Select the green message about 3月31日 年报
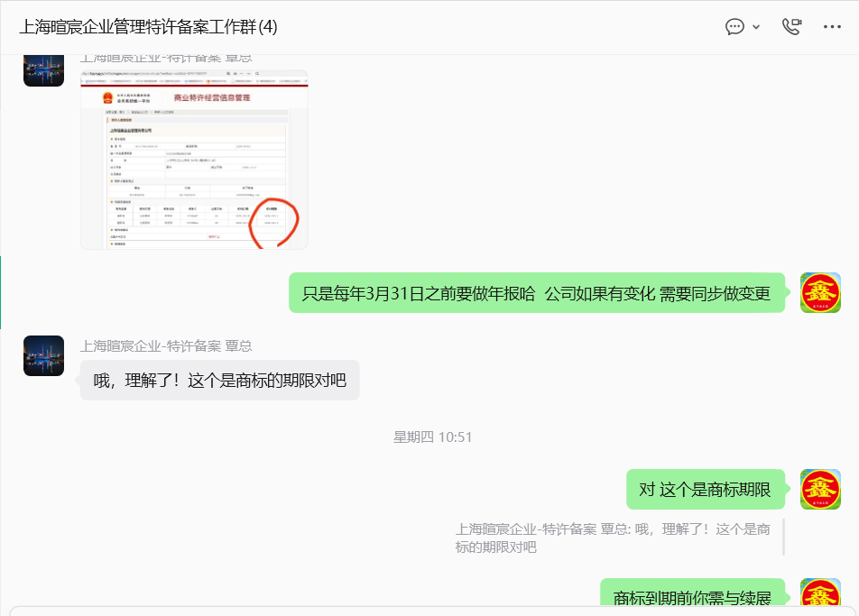The height and width of the screenshot is (616, 859). [537, 293]
